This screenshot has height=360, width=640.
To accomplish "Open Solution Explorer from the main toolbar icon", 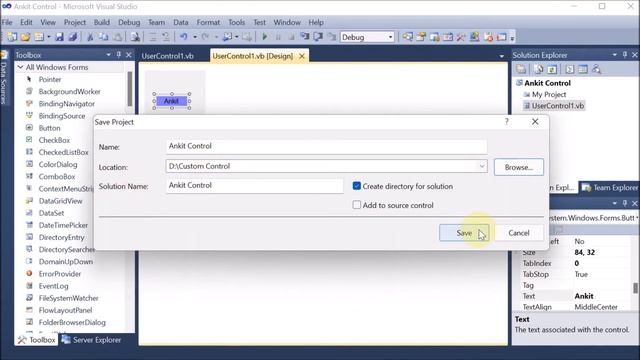I will [x=407, y=37].
